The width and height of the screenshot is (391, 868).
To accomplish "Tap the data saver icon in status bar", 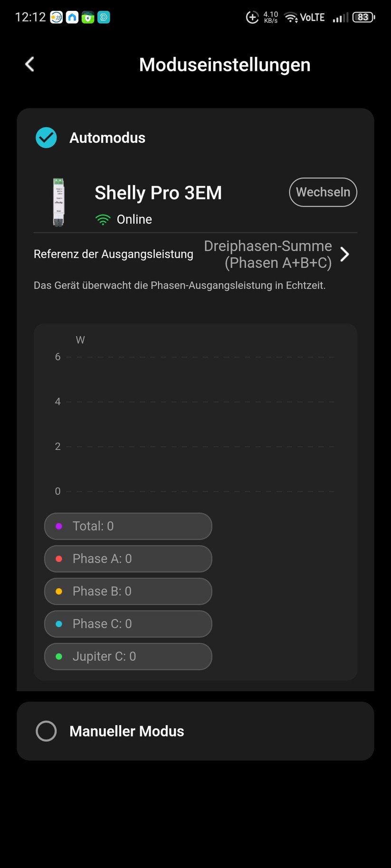I will [252, 17].
